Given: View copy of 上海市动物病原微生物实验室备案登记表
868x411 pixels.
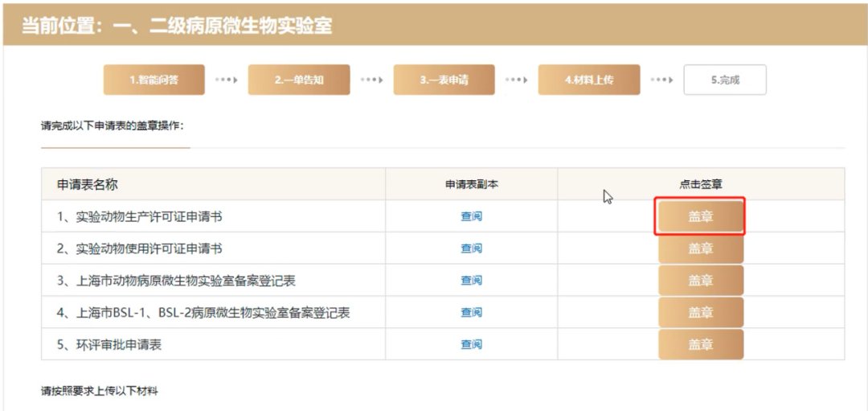Looking at the screenshot, I should (x=471, y=281).
